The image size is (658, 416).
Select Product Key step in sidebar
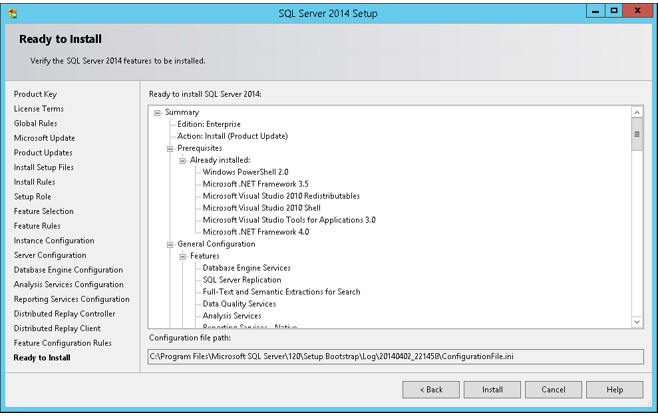coord(35,94)
